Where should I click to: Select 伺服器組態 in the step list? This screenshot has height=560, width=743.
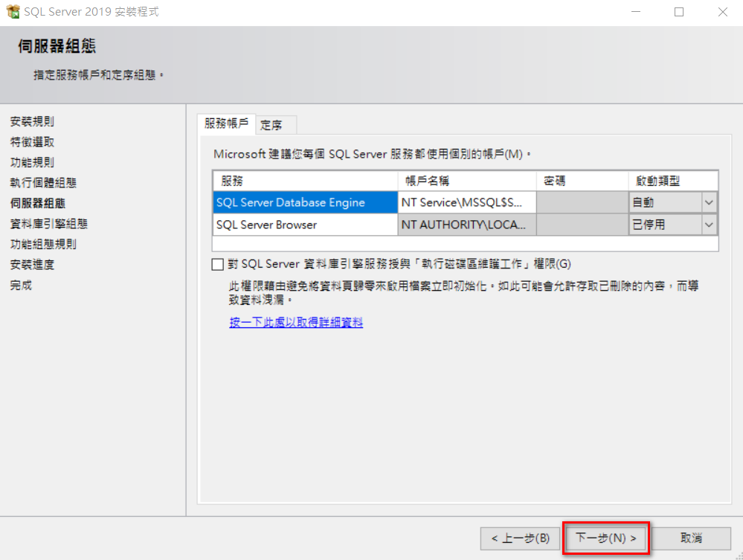[38, 203]
